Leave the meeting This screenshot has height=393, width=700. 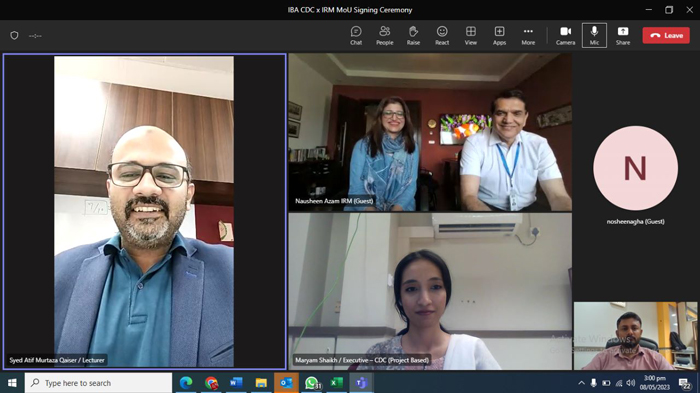pyautogui.click(x=666, y=35)
